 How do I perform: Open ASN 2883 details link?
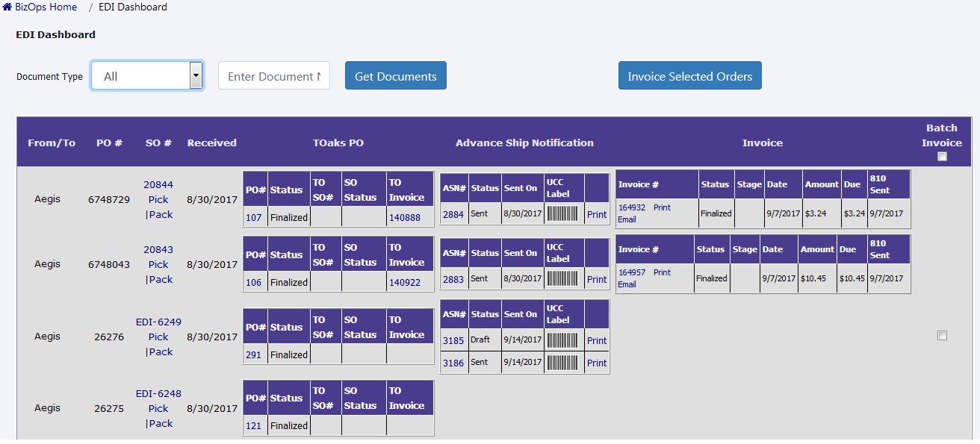click(x=453, y=279)
